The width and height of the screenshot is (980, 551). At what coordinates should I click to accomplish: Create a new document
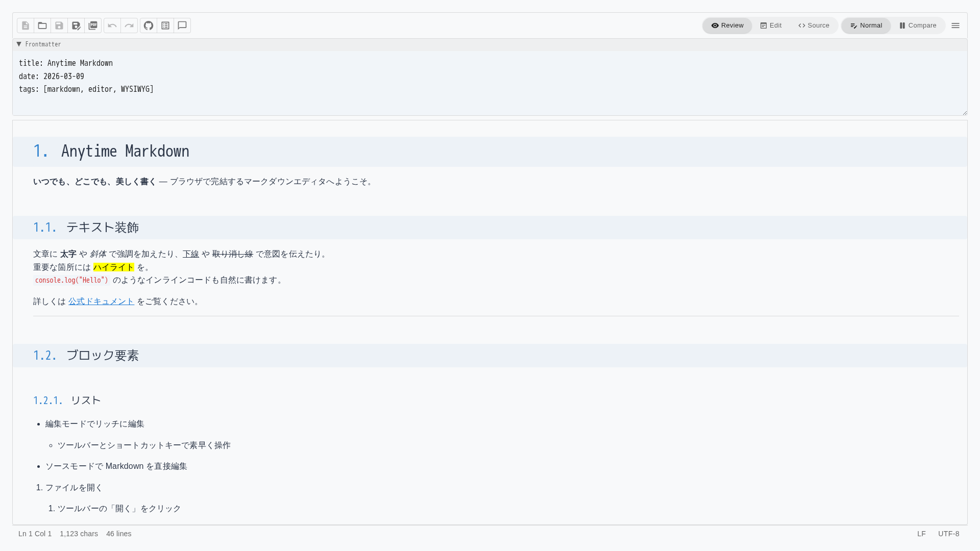[x=26, y=26]
